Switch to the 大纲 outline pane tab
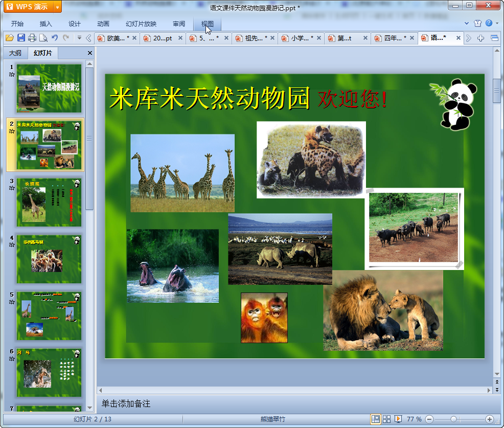 [x=15, y=53]
